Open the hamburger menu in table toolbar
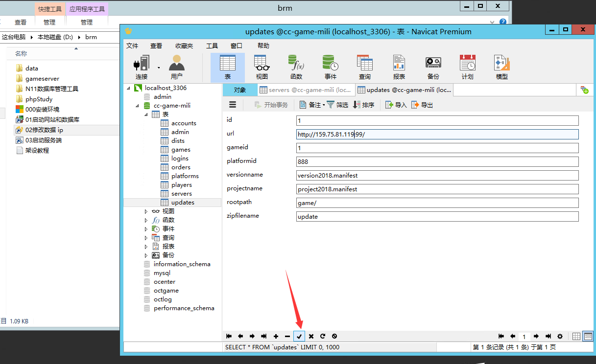This screenshot has width=596, height=364. tap(233, 105)
